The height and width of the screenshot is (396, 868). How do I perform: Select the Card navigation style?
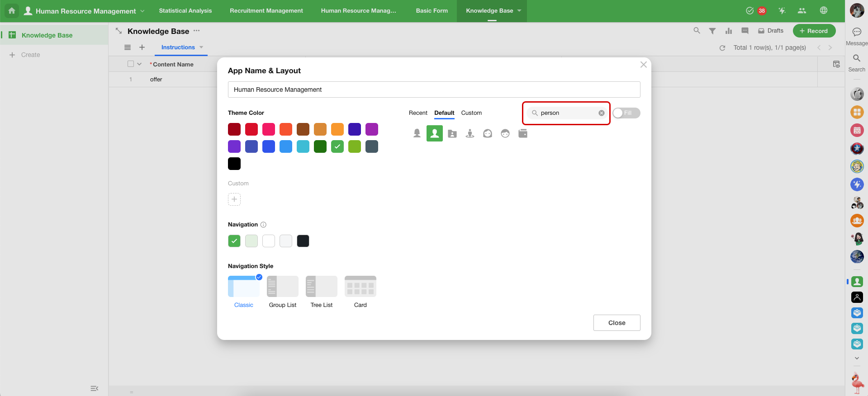(x=360, y=287)
